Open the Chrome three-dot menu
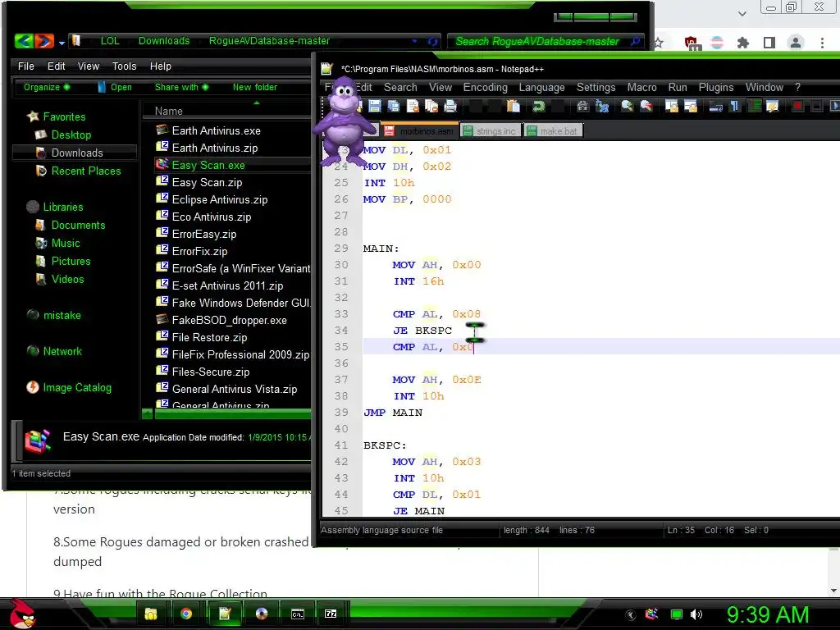Image resolution: width=840 pixels, height=630 pixels. point(822,43)
